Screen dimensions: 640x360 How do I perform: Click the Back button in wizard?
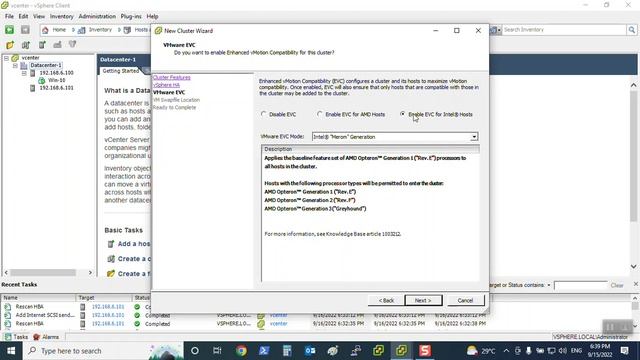click(x=386, y=300)
